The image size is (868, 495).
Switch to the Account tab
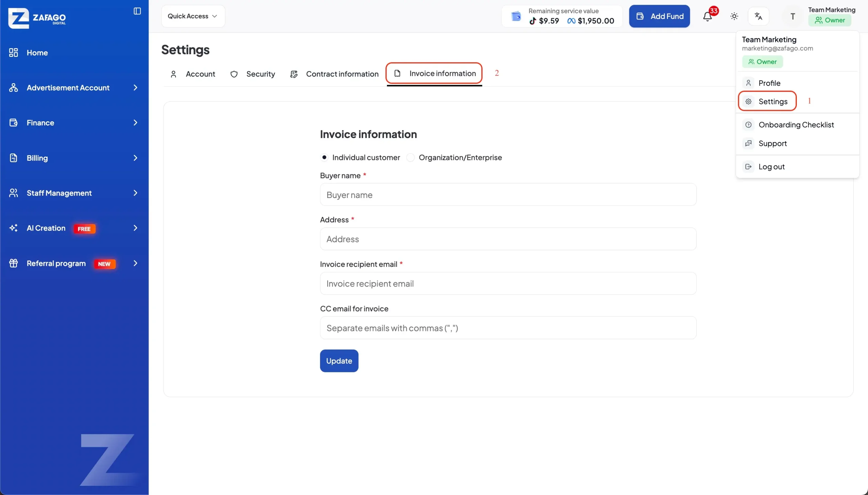pyautogui.click(x=193, y=74)
